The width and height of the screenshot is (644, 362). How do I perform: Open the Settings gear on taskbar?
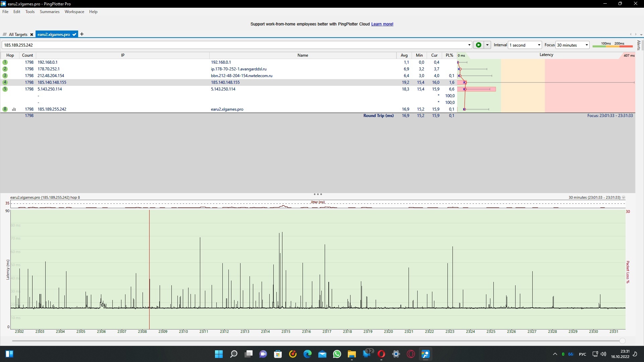point(396,354)
